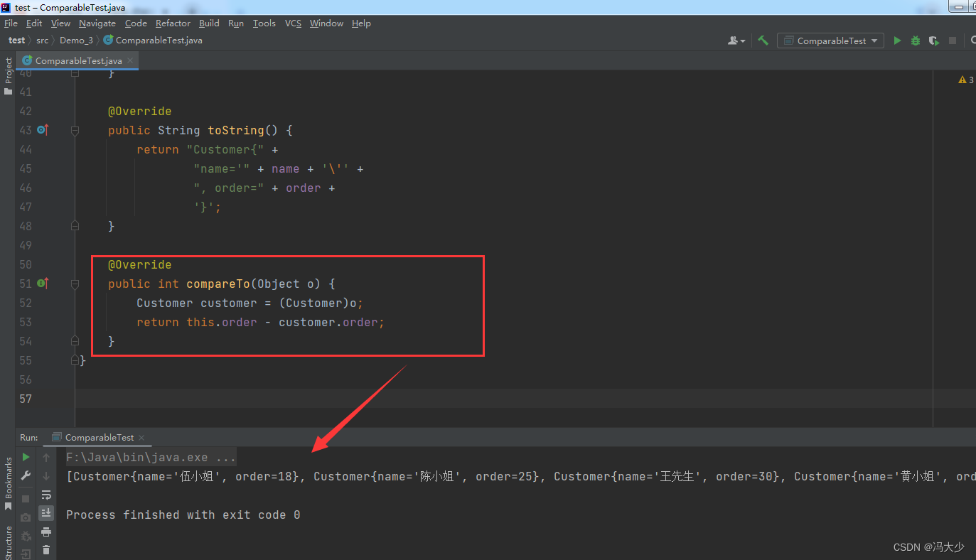The height and width of the screenshot is (560, 976).
Task: Click the warnings indicator showing 3
Action: [x=967, y=80]
